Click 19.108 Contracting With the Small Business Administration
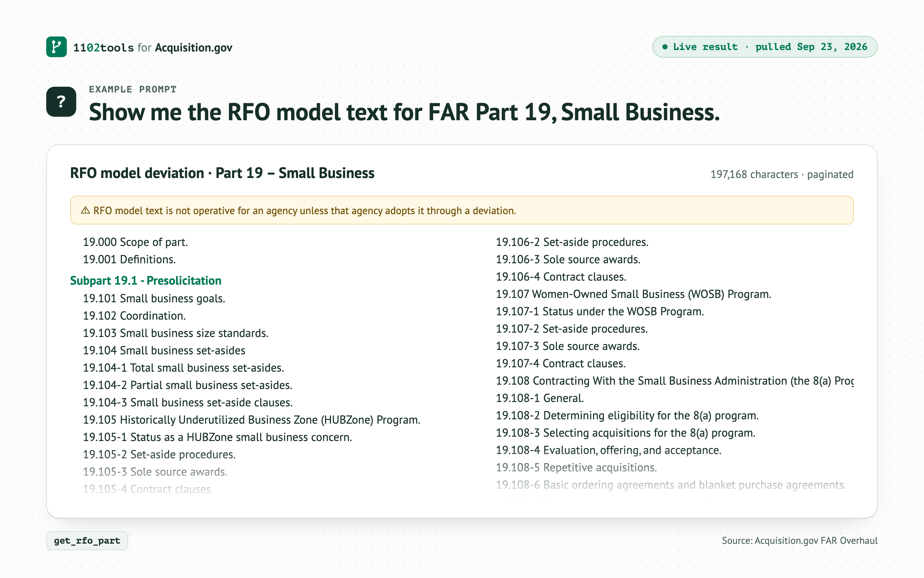The height and width of the screenshot is (578, 924). point(675,381)
